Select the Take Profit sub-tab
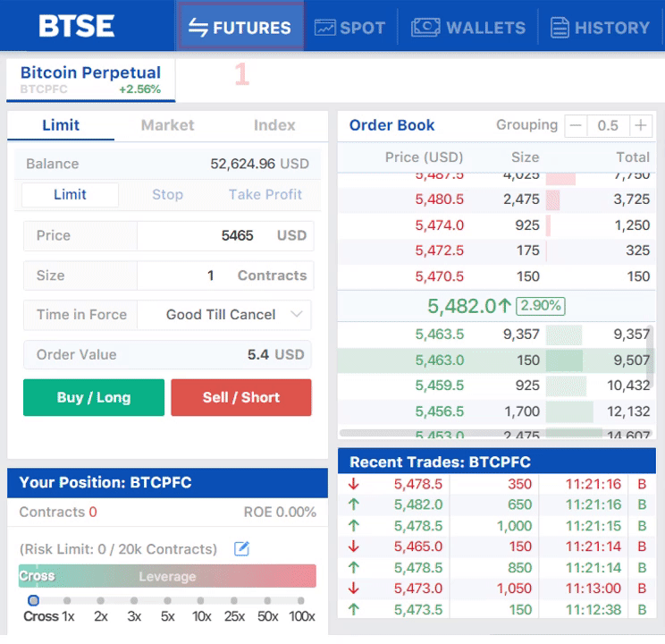This screenshot has height=644, width=665. (265, 194)
